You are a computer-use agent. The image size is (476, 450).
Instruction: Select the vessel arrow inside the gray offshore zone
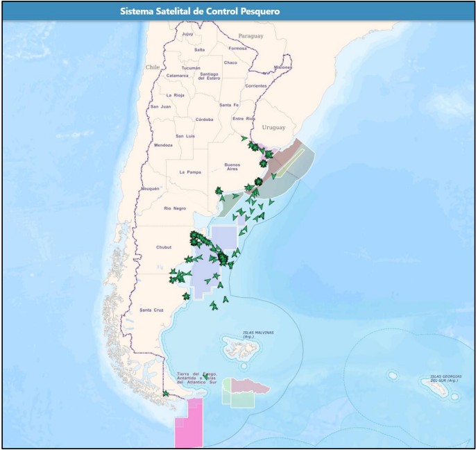pos(273,176)
